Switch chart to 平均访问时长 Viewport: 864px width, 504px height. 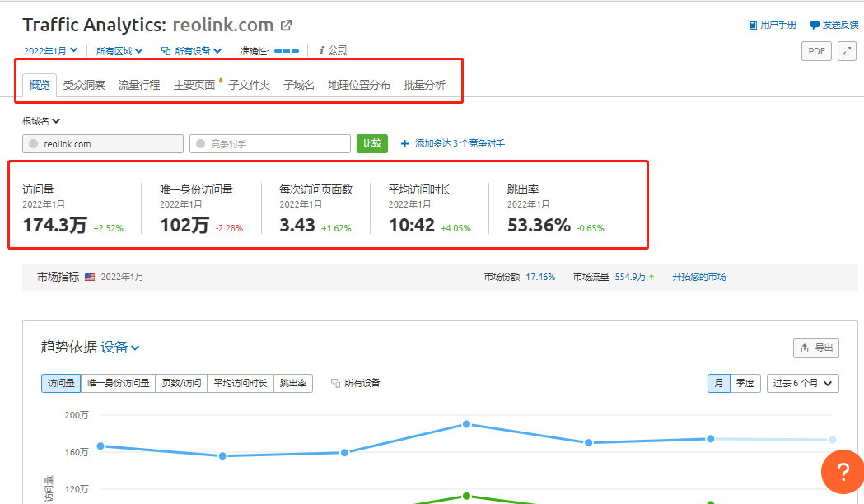pyautogui.click(x=241, y=384)
